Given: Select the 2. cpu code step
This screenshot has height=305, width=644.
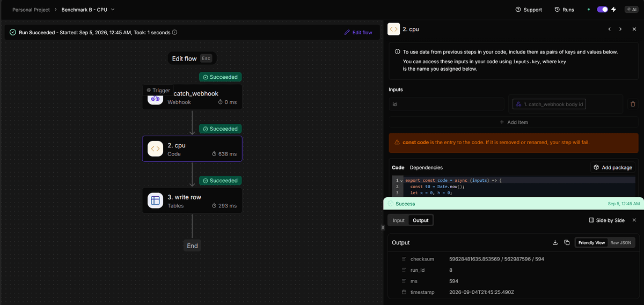Looking at the screenshot, I should coord(192,148).
